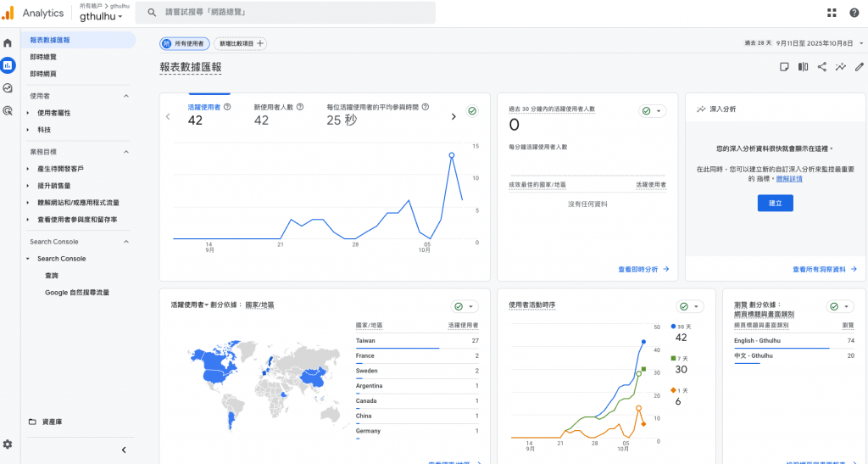
Task: Open the 查看即時分析 link
Action: click(643, 269)
